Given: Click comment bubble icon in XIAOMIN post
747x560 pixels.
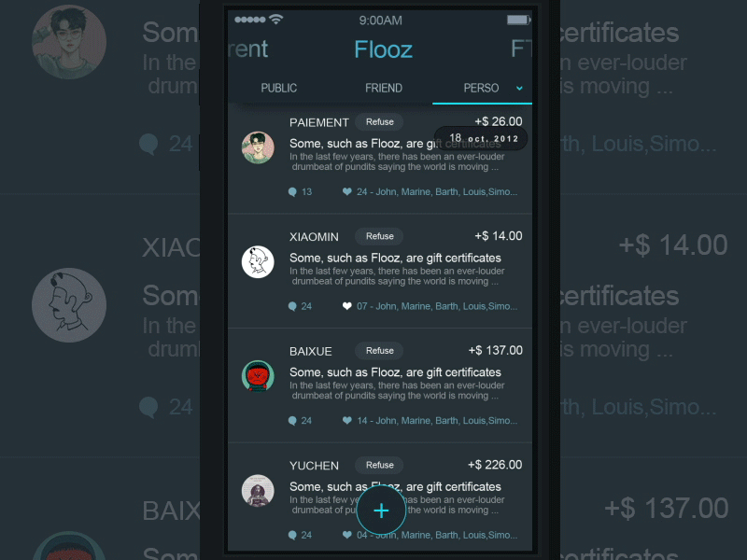Looking at the screenshot, I should click(292, 306).
